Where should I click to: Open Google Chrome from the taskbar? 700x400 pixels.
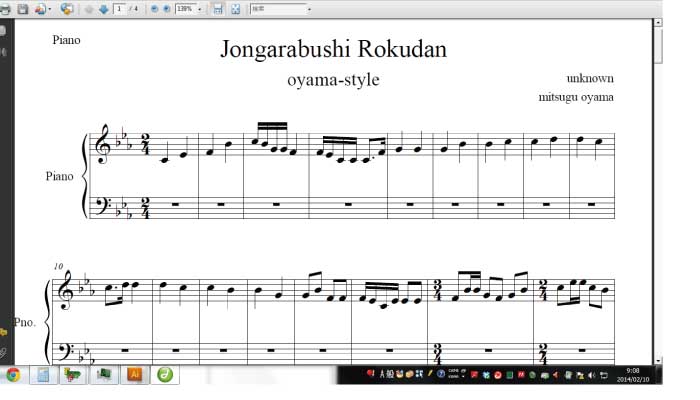point(13,375)
